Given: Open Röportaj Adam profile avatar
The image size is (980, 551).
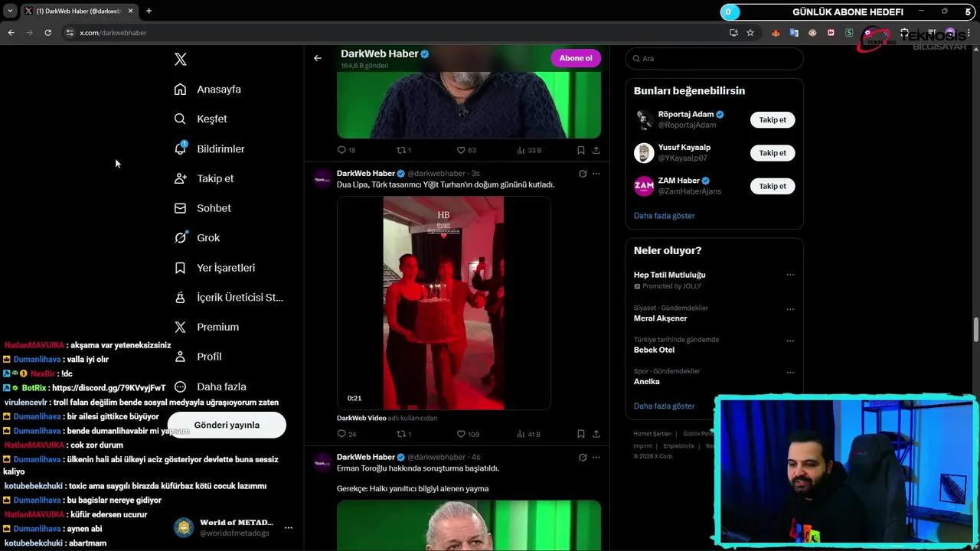Looking at the screenshot, I should 644,120.
